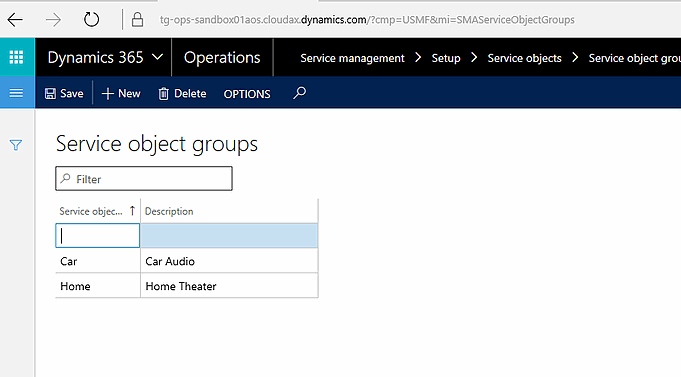This screenshot has width=681, height=377.
Task: Click the empty highlighted Description cell
Action: [x=229, y=236]
